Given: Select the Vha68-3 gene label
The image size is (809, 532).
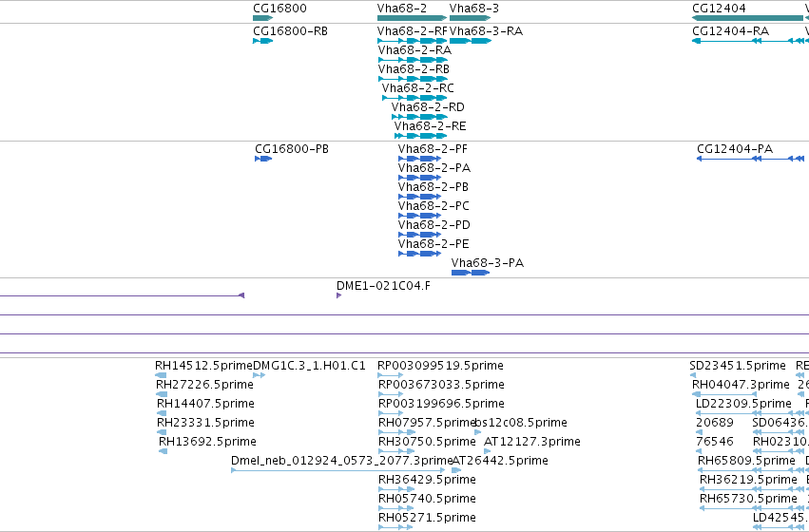Looking at the screenshot, I should click(x=474, y=9).
